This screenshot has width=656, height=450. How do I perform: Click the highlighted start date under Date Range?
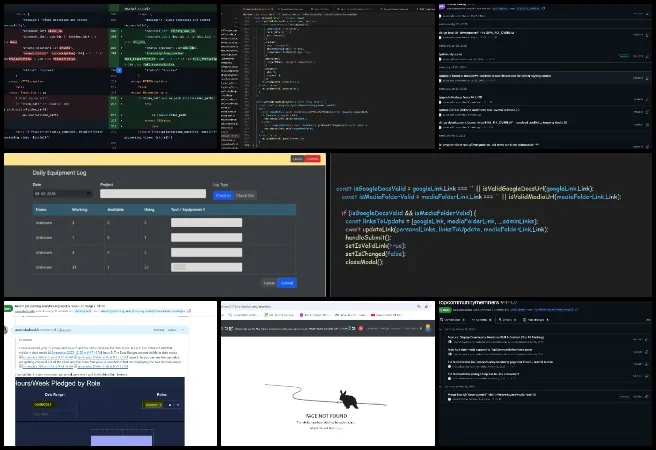click(43, 404)
